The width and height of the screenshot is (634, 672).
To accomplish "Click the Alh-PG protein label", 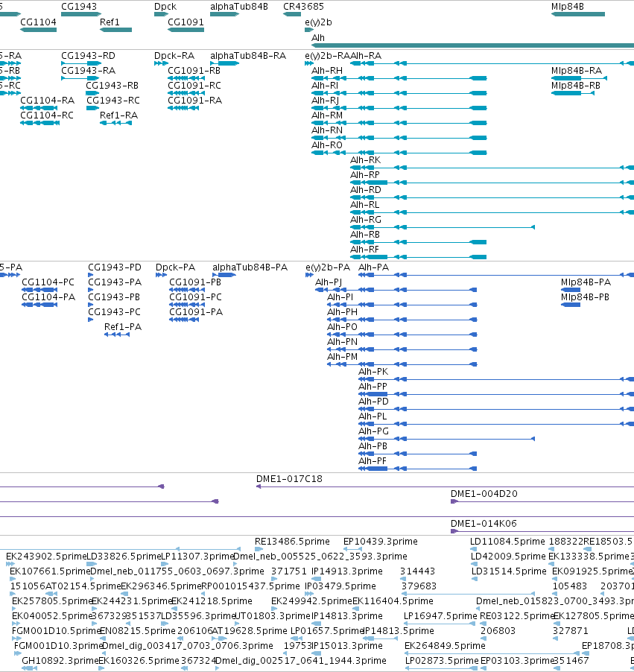I will point(373,431).
